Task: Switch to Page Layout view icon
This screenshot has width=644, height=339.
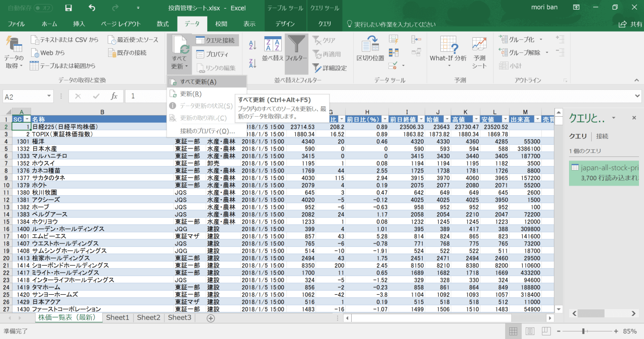Action: 529,331
